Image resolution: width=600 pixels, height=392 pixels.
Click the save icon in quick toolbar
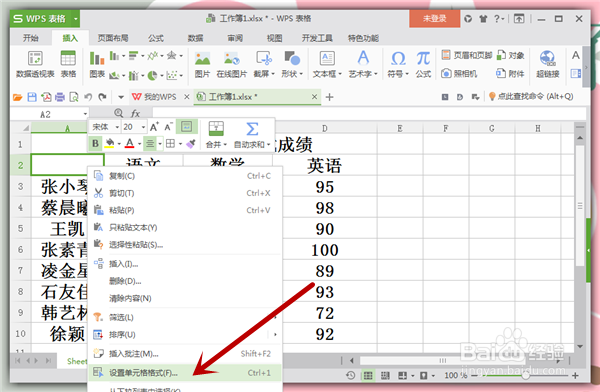[x=32, y=97]
